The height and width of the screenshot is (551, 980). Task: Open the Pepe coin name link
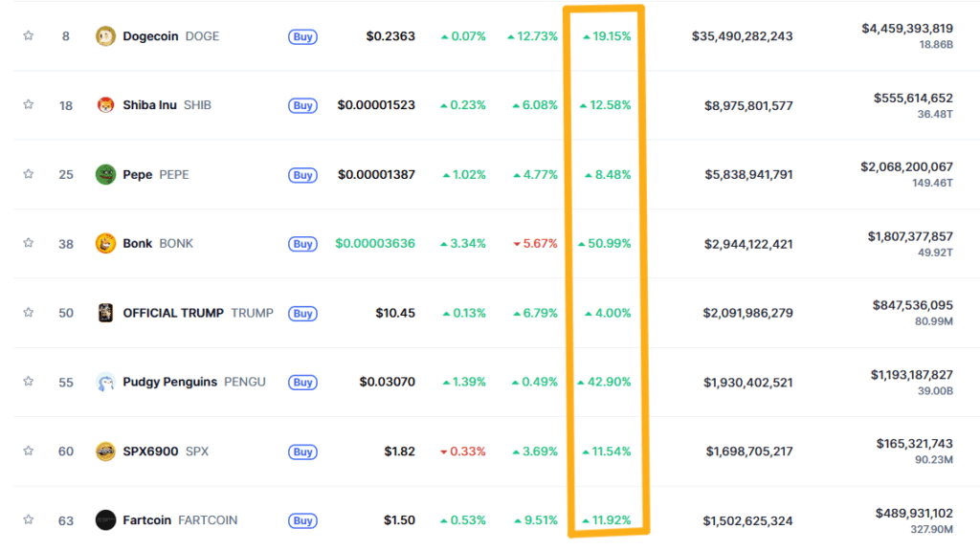pyautogui.click(x=138, y=174)
